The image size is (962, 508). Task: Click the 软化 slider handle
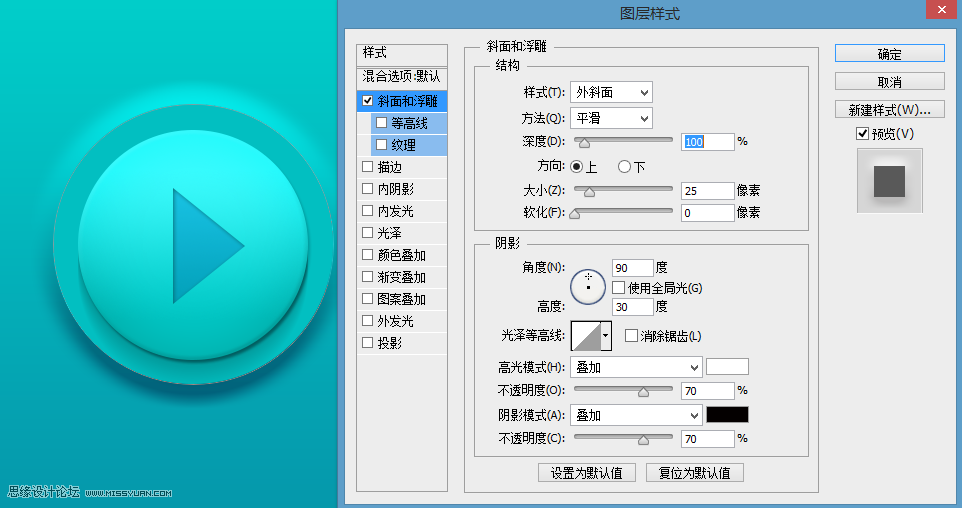[575, 214]
